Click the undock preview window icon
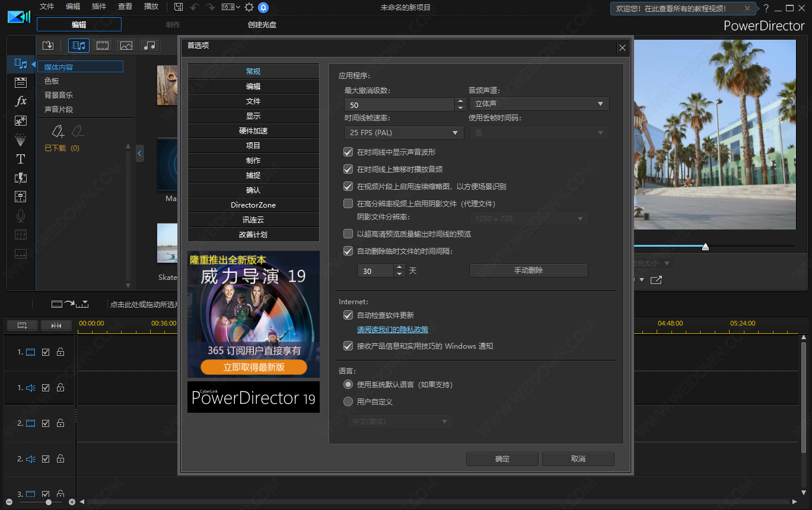 (656, 280)
